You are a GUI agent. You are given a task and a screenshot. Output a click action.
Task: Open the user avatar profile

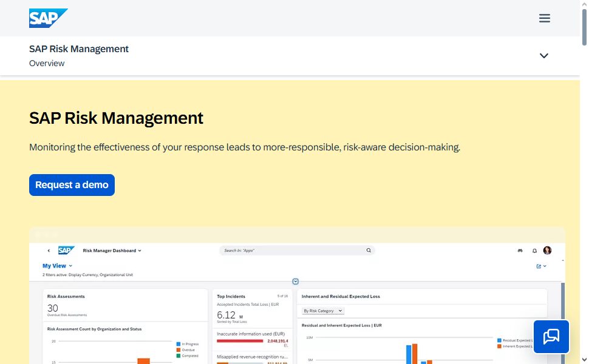[x=547, y=251]
